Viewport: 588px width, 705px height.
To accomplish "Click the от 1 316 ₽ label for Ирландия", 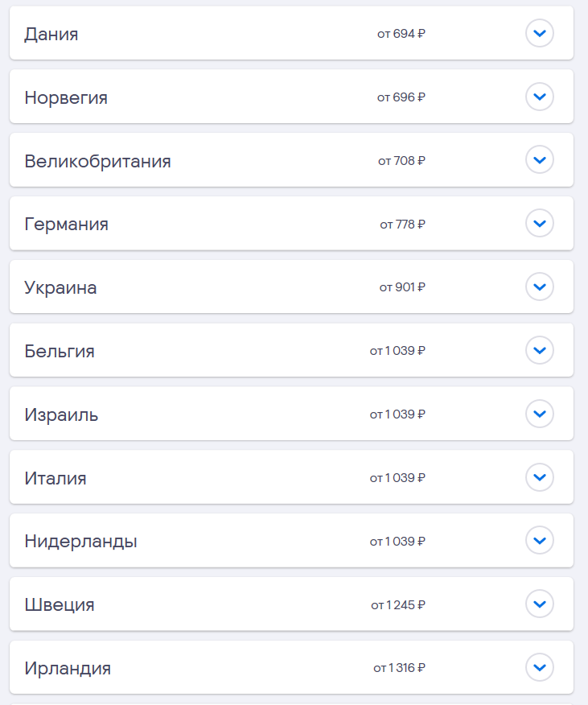I will pyautogui.click(x=401, y=667).
